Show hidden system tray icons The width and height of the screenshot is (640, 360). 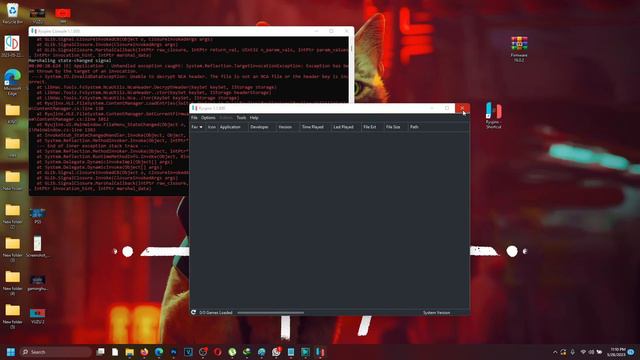[x=555, y=352]
